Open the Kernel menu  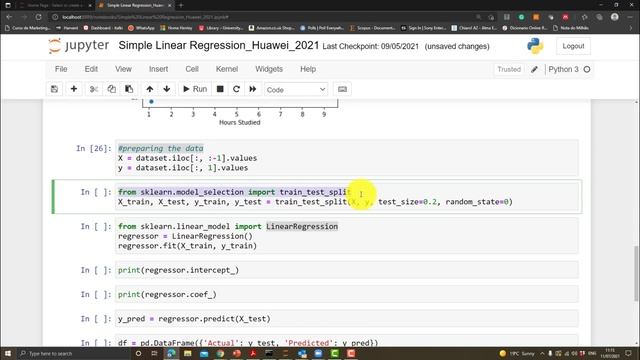(x=227, y=69)
